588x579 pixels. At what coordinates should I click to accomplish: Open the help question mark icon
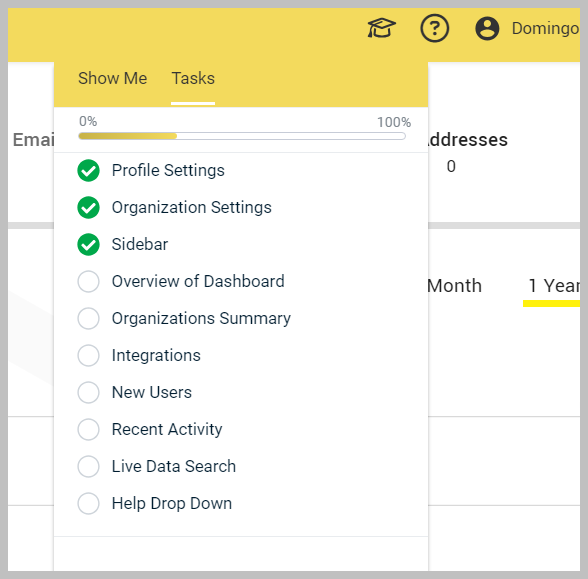(434, 28)
